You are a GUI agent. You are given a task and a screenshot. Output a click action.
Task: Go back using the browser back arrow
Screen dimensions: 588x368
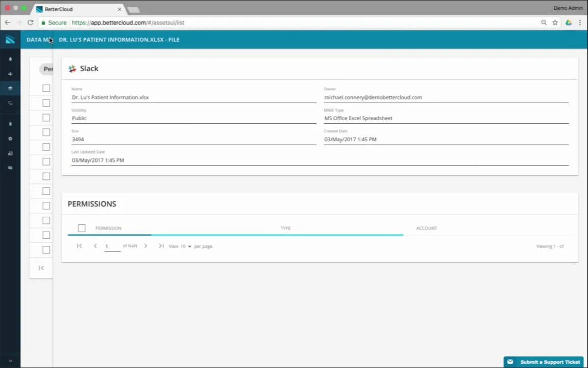pos(8,22)
